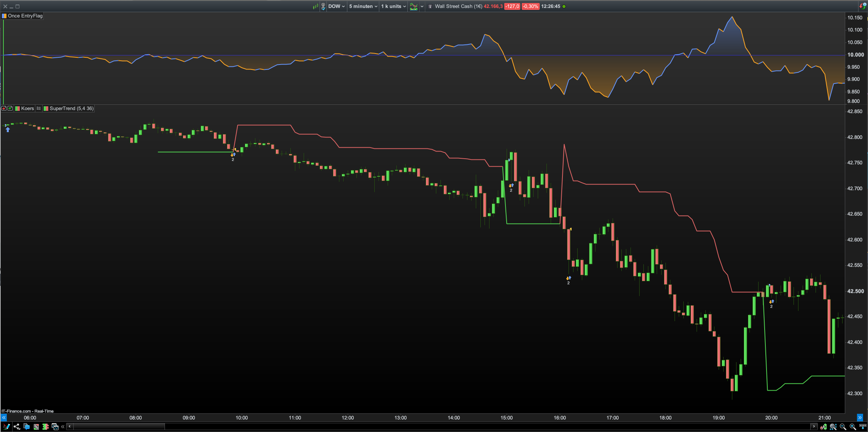Click the instrument info icon
The height and width of the screenshot is (432, 868).
(x=430, y=6)
